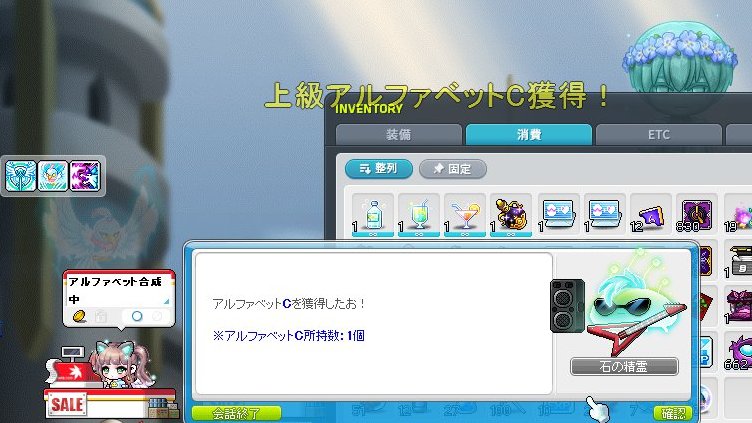Click the 整列 sort button
This screenshot has width=752, height=423.
(x=378, y=169)
